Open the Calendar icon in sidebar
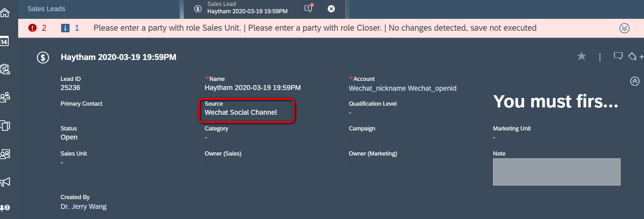Viewport: 644px width, 219px height. click(5, 41)
